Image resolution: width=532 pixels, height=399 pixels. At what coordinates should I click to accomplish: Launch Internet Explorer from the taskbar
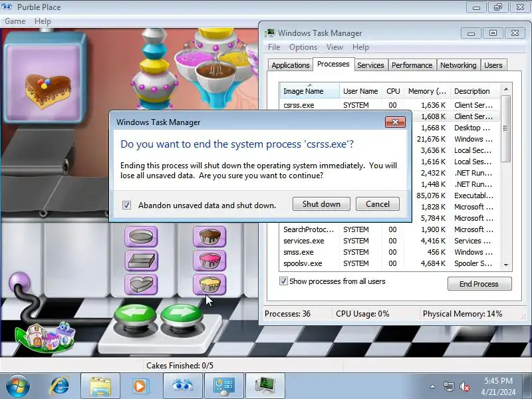tap(60, 386)
